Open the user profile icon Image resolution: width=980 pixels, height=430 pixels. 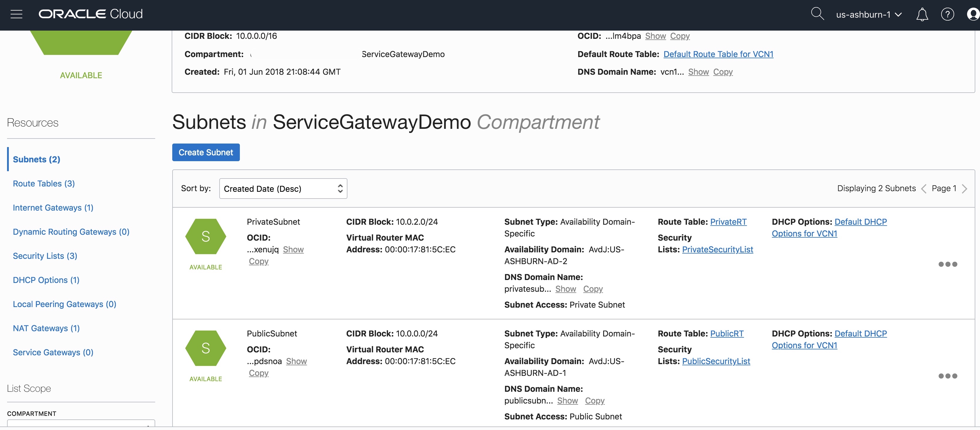click(x=973, y=14)
